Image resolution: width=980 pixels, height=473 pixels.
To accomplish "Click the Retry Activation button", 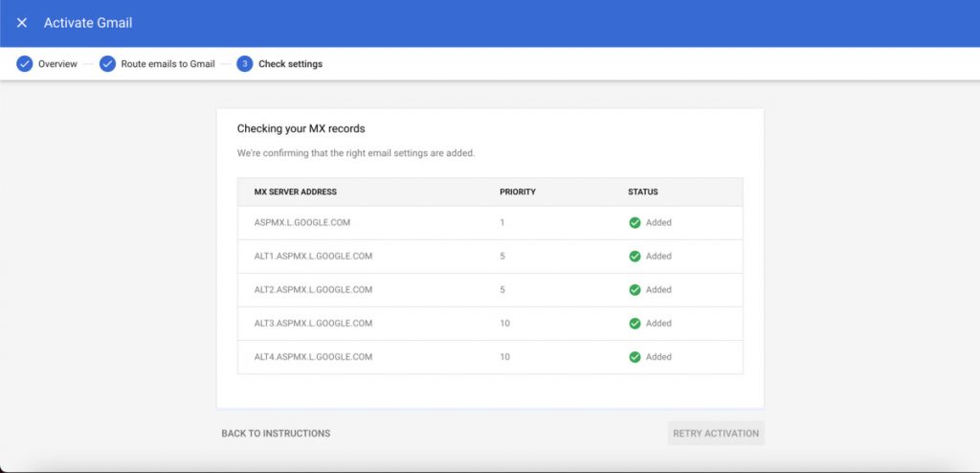I will click(716, 433).
